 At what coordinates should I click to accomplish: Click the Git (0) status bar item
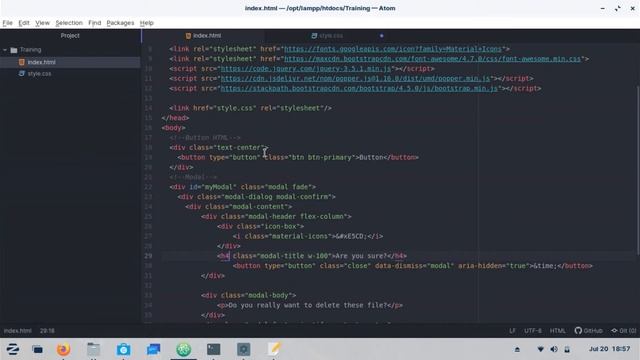point(623,331)
